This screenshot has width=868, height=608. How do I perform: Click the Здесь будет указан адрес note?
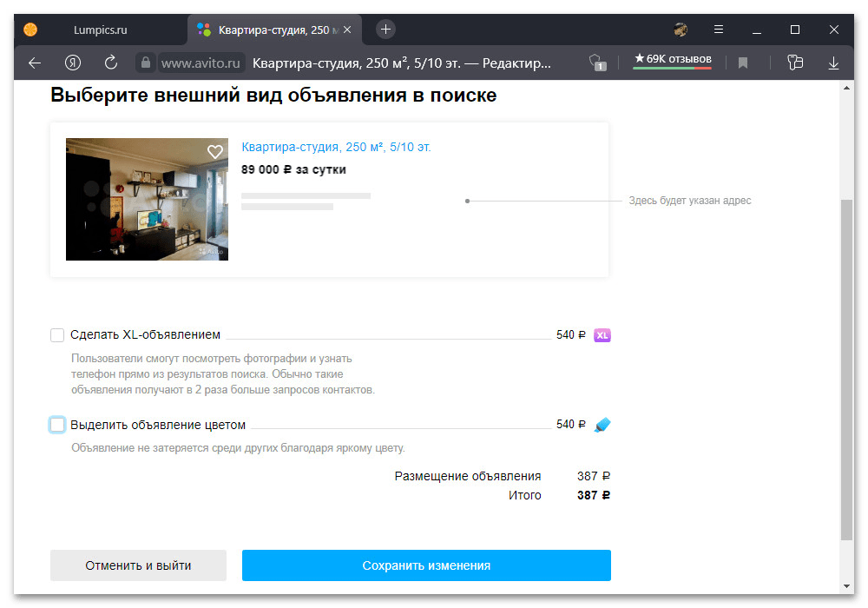(690, 201)
